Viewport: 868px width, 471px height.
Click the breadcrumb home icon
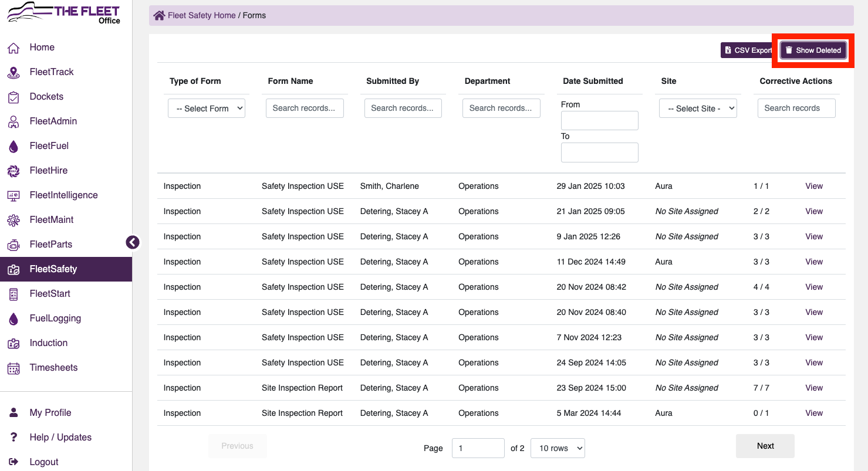click(159, 16)
